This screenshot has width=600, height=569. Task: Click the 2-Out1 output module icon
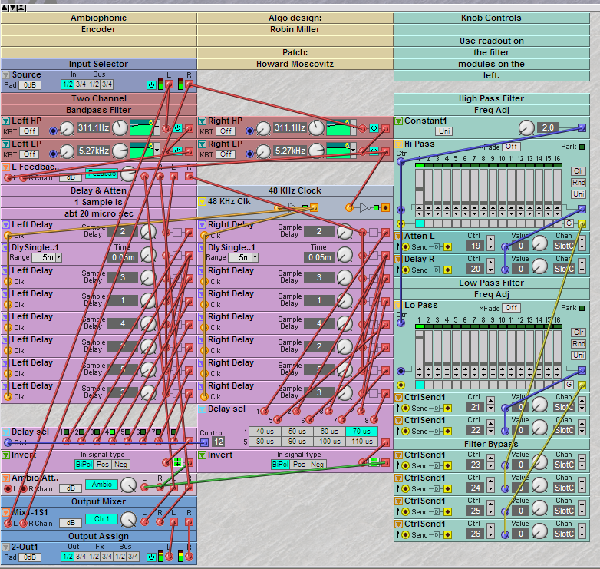point(5,547)
